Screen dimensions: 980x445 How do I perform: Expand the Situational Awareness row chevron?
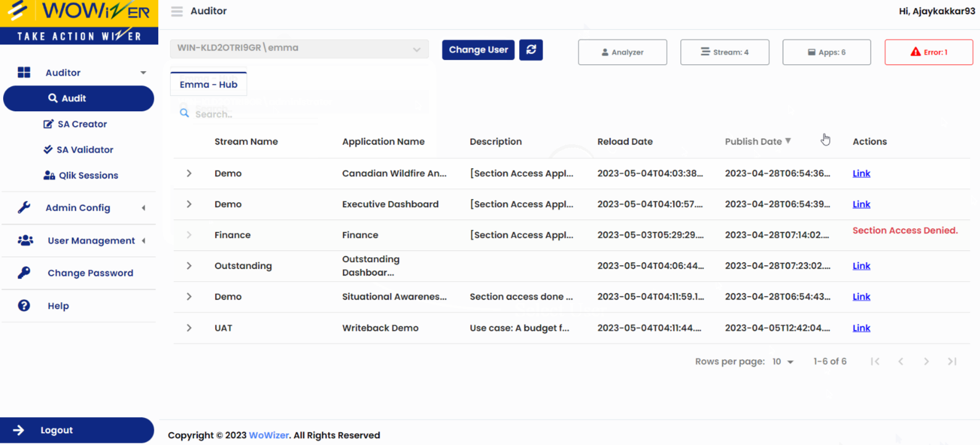point(189,297)
